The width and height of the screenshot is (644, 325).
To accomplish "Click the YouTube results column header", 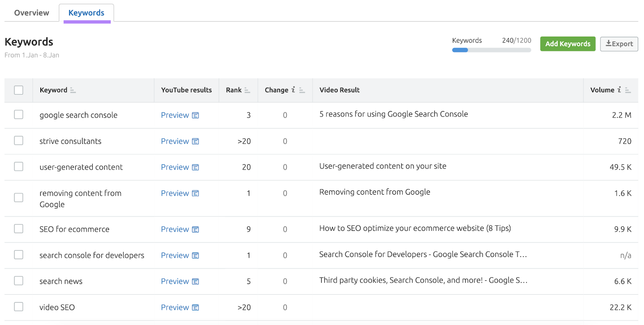I will 186,90.
